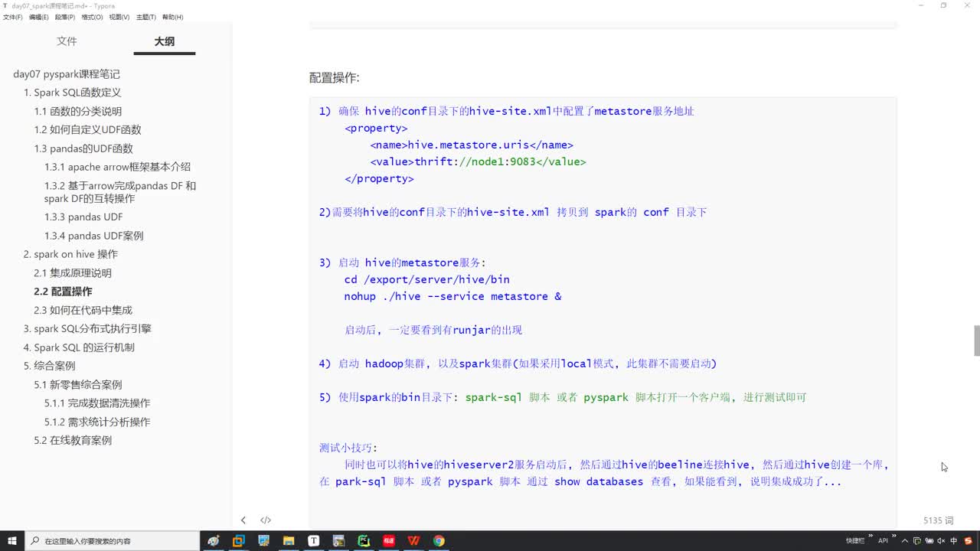
Task: Click the 配置操作: heading in document
Action: click(x=334, y=77)
